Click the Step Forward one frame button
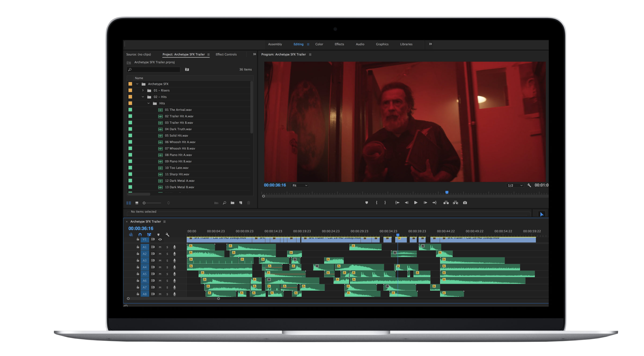644x356 pixels. [425, 203]
